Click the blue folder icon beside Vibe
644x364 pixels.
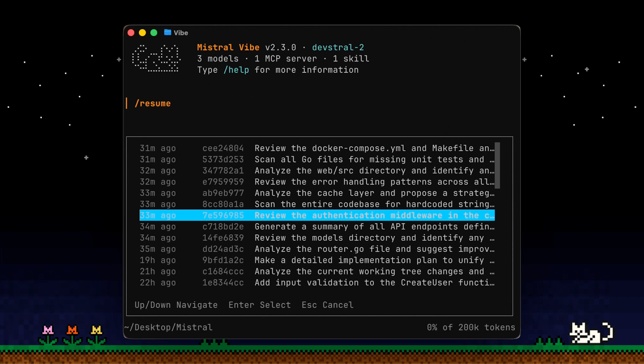(x=168, y=33)
